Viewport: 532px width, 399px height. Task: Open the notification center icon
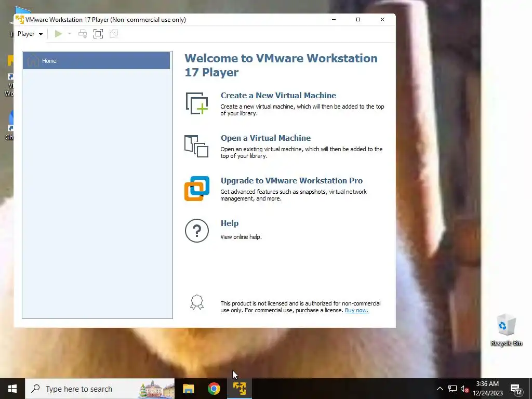click(516, 389)
